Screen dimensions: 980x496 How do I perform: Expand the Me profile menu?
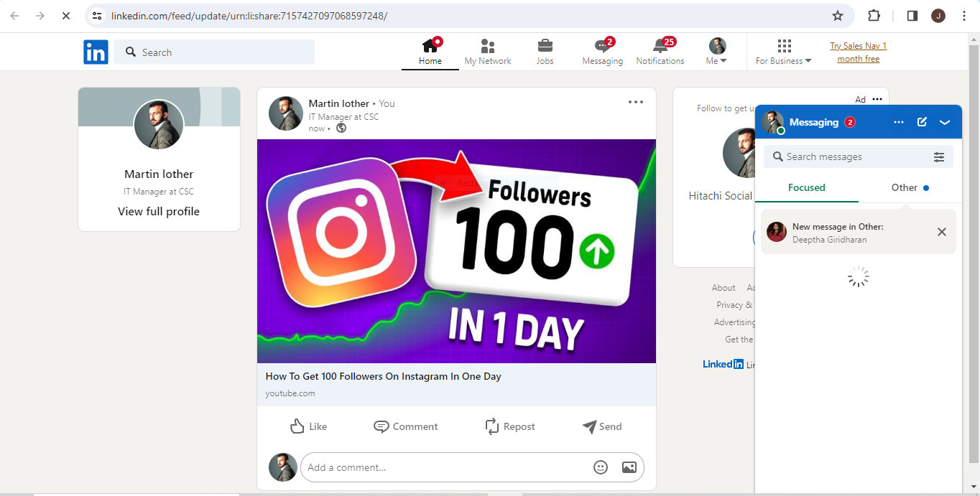717,52
